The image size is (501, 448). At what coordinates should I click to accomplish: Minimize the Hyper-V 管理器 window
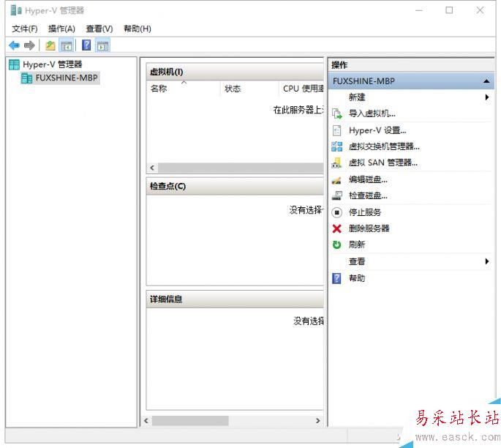point(419,10)
